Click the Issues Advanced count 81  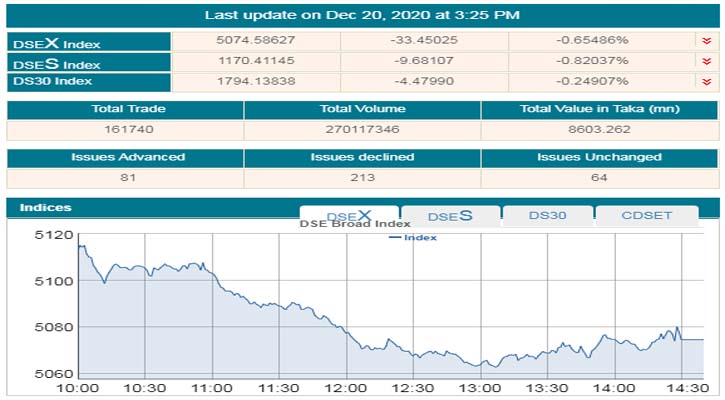(x=126, y=178)
